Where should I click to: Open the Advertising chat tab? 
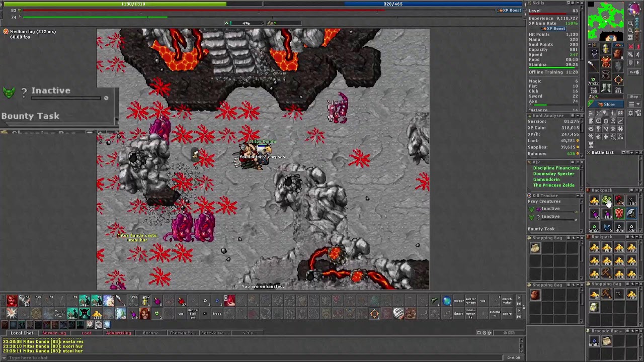(118, 333)
